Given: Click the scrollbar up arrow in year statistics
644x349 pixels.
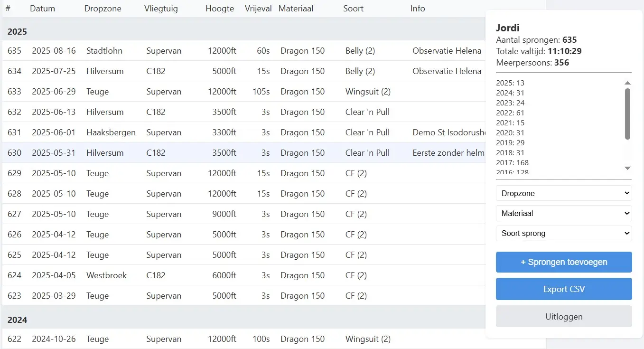Looking at the screenshot, I should coord(627,83).
